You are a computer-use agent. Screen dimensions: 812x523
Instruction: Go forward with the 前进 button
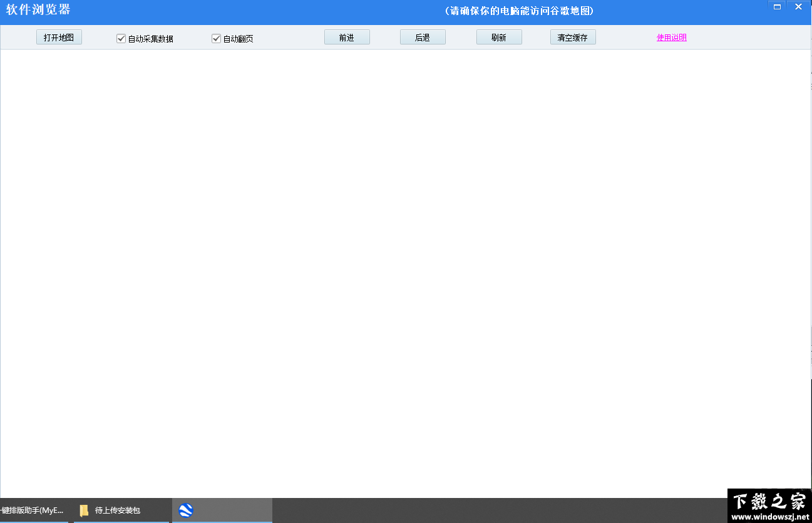347,38
